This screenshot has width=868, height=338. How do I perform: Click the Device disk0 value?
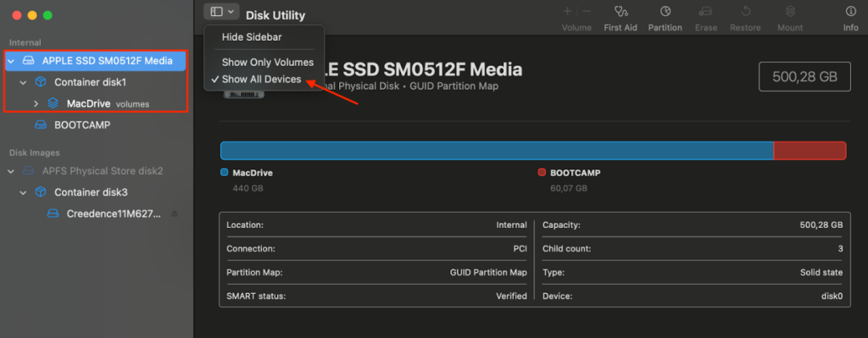point(832,296)
